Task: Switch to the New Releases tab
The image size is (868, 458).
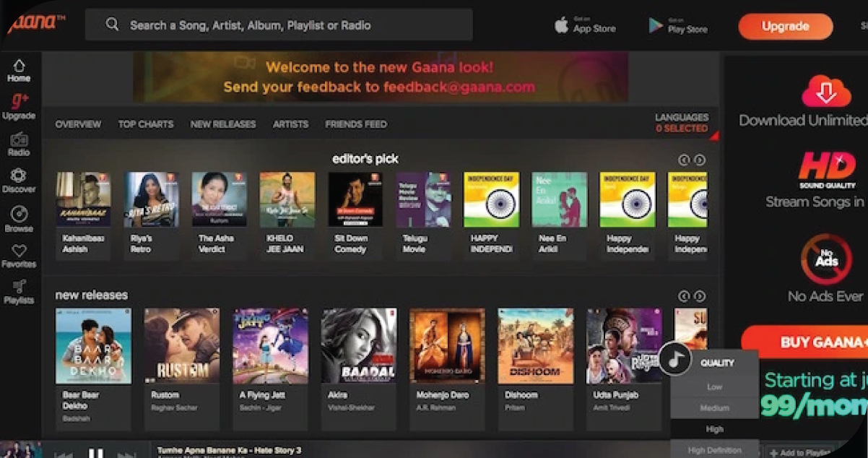Action: (x=222, y=124)
